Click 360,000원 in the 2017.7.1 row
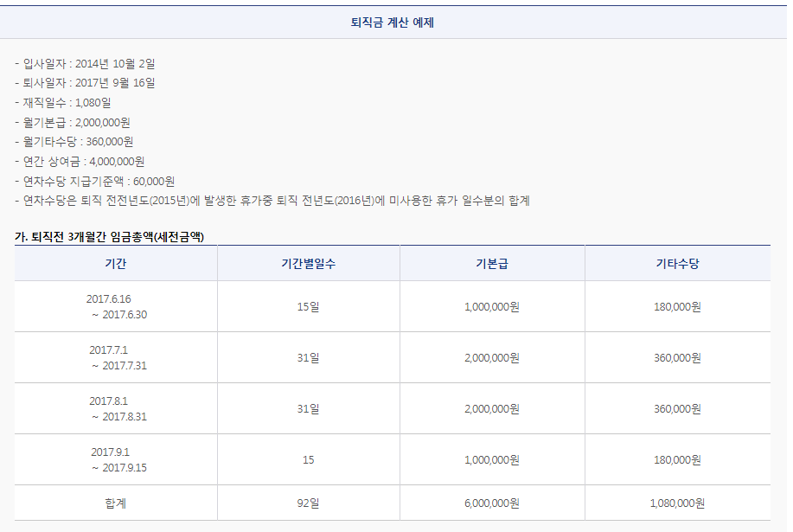793x532 pixels. (678, 358)
